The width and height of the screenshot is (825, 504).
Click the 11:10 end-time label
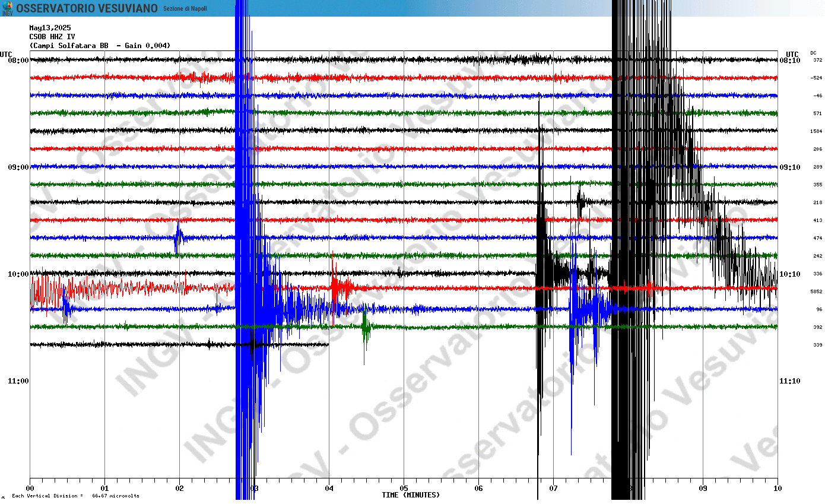(789, 381)
